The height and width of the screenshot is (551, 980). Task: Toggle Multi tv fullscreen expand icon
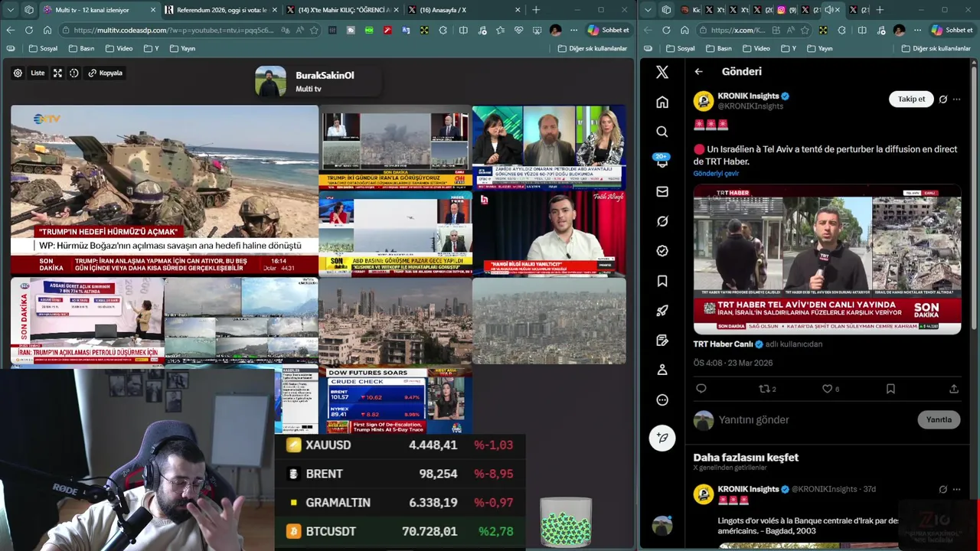tap(57, 73)
